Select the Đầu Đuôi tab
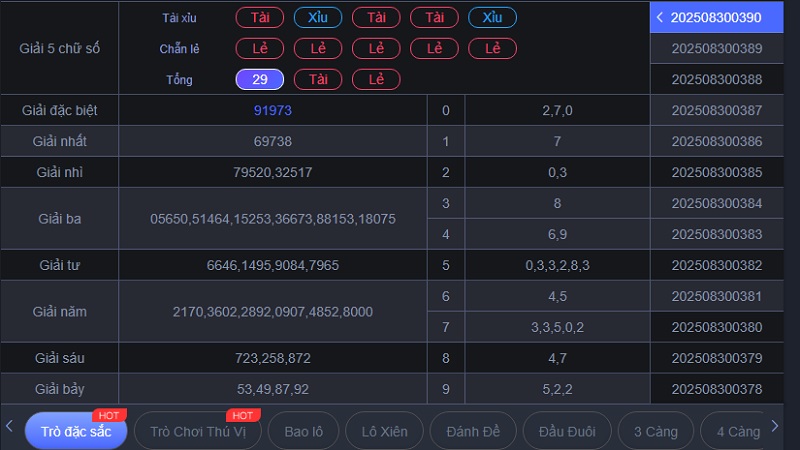This screenshot has width=800, height=450. coord(567,432)
